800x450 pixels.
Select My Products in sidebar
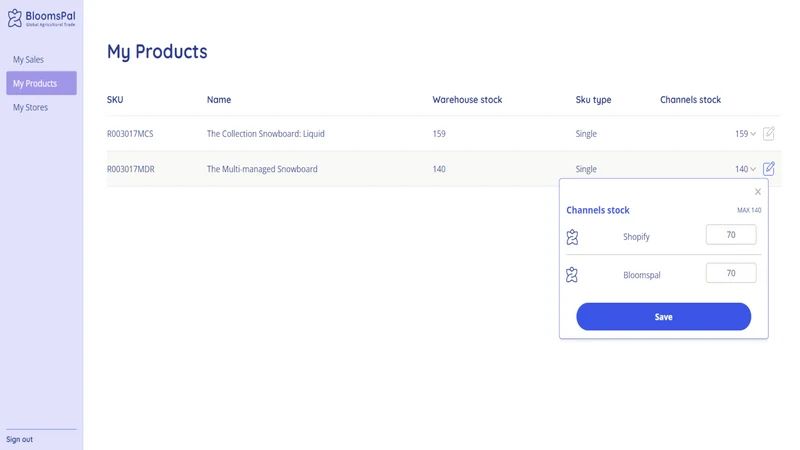[x=41, y=83]
